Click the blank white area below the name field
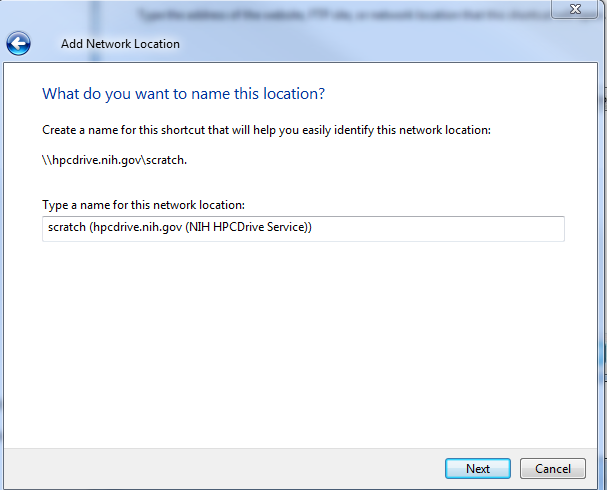This screenshot has width=607, height=490. coord(300,340)
